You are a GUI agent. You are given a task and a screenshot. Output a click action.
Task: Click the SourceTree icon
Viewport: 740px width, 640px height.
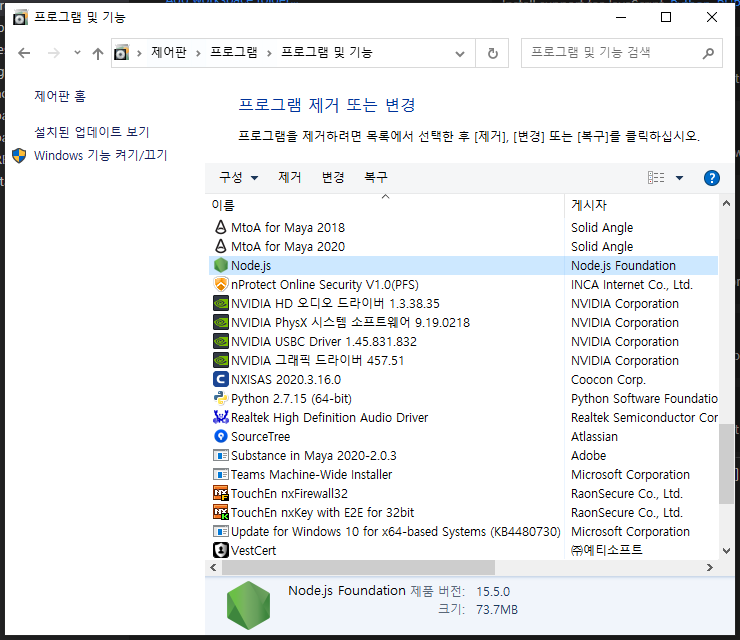coord(220,436)
